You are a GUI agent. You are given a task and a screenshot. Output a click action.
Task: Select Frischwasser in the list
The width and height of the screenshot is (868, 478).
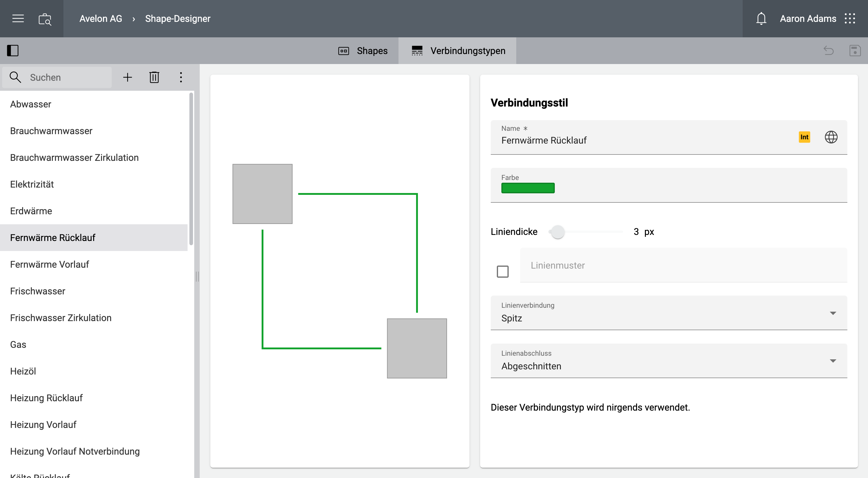tap(94, 291)
